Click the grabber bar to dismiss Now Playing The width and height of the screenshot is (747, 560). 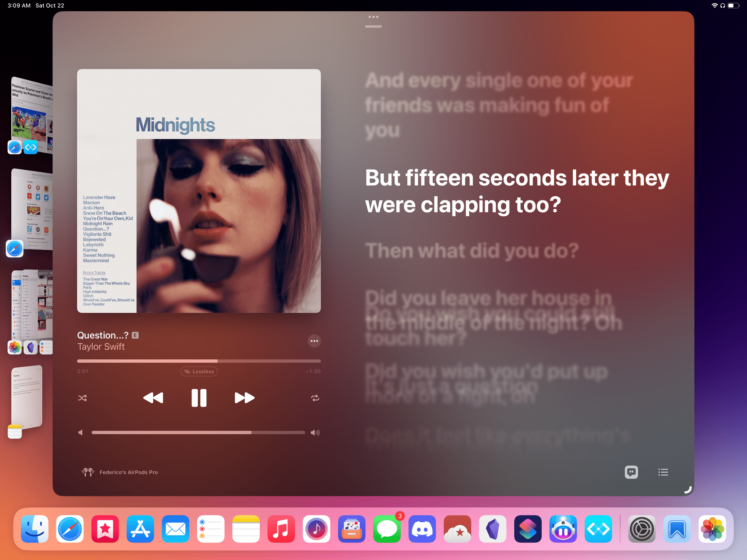coord(373,26)
